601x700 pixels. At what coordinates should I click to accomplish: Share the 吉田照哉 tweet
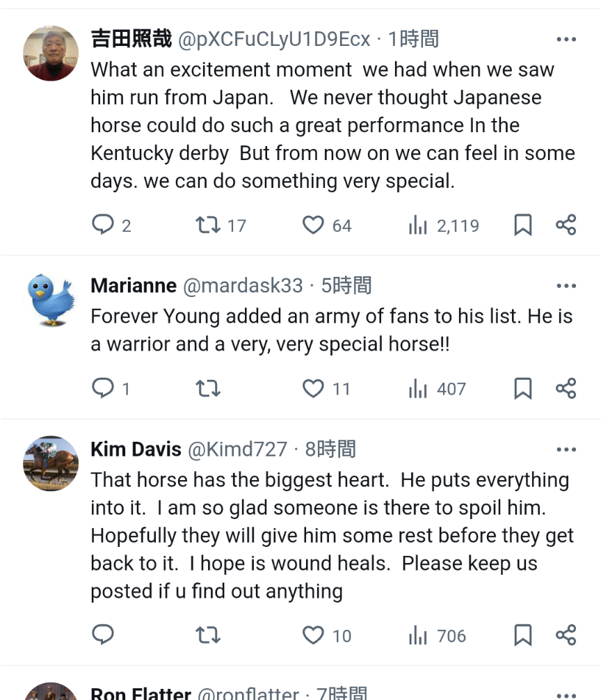(x=566, y=225)
